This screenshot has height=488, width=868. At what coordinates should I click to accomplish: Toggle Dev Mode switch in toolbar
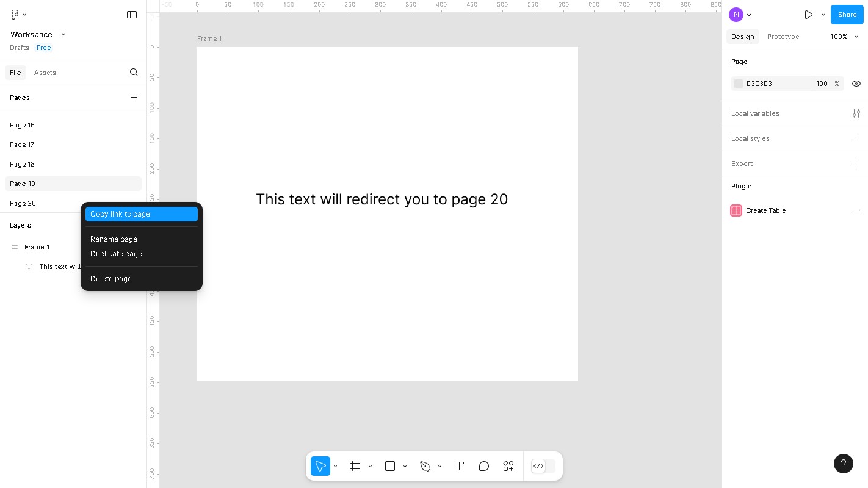click(x=543, y=466)
